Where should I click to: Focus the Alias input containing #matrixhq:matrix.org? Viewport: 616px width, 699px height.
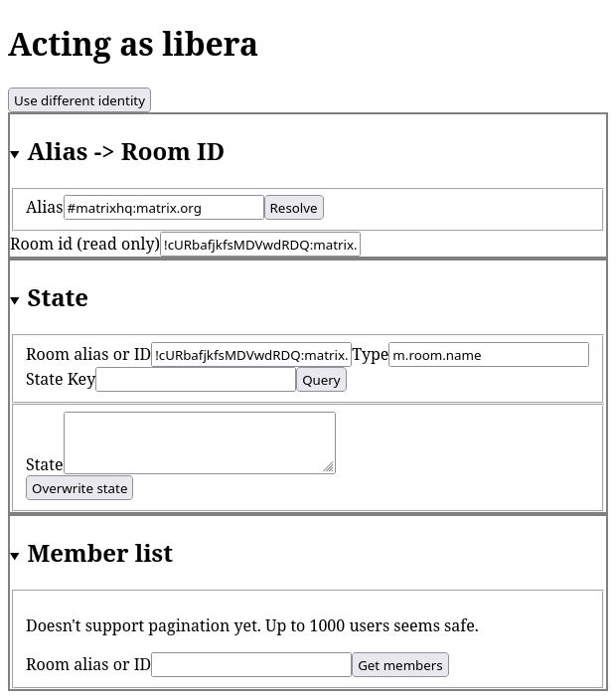(x=164, y=208)
